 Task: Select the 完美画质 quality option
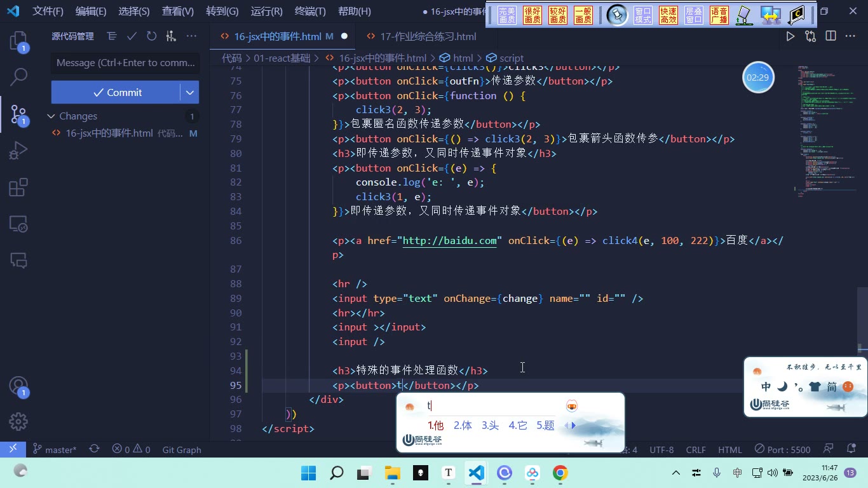(507, 15)
